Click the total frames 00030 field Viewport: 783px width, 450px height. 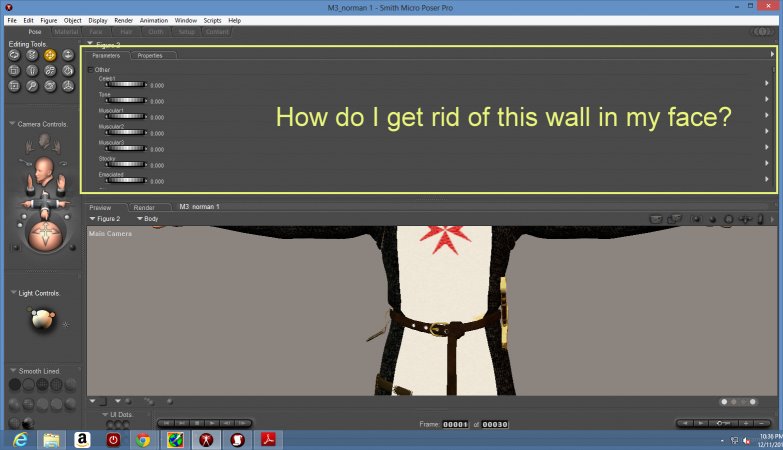point(495,425)
